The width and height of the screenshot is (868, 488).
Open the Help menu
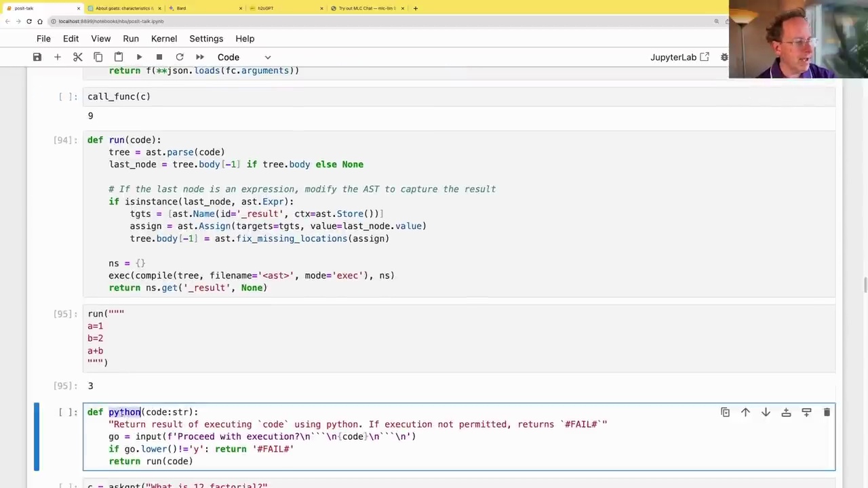point(245,39)
